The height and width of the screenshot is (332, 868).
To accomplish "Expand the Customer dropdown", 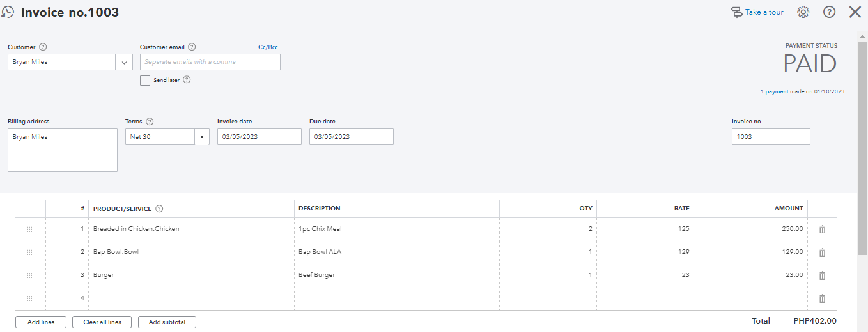I will 124,62.
